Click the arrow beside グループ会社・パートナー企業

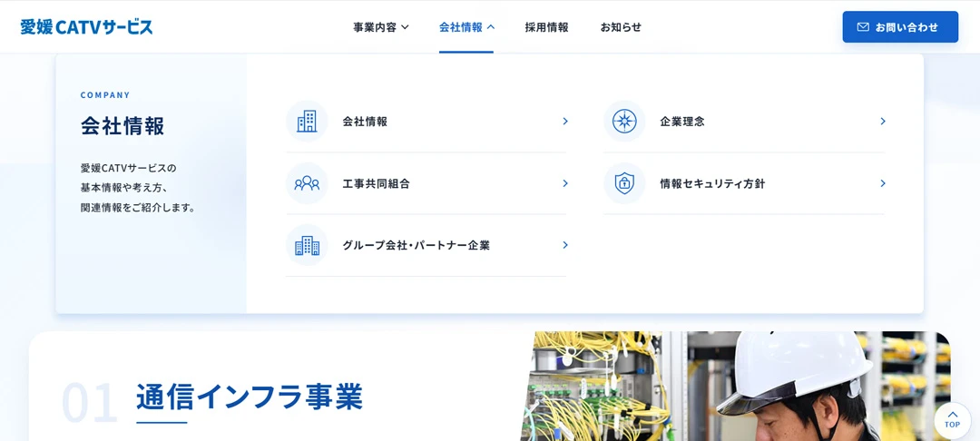pyautogui.click(x=565, y=245)
